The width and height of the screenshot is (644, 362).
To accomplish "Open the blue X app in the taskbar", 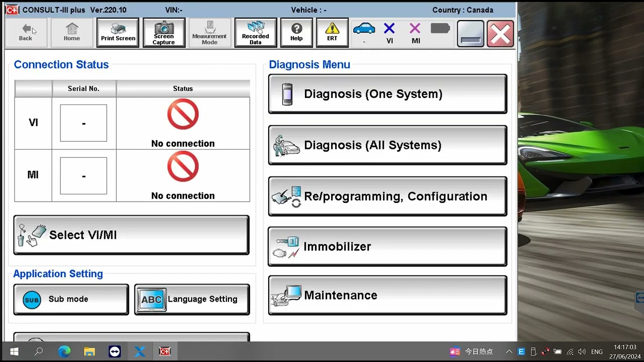I will (x=140, y=351).
